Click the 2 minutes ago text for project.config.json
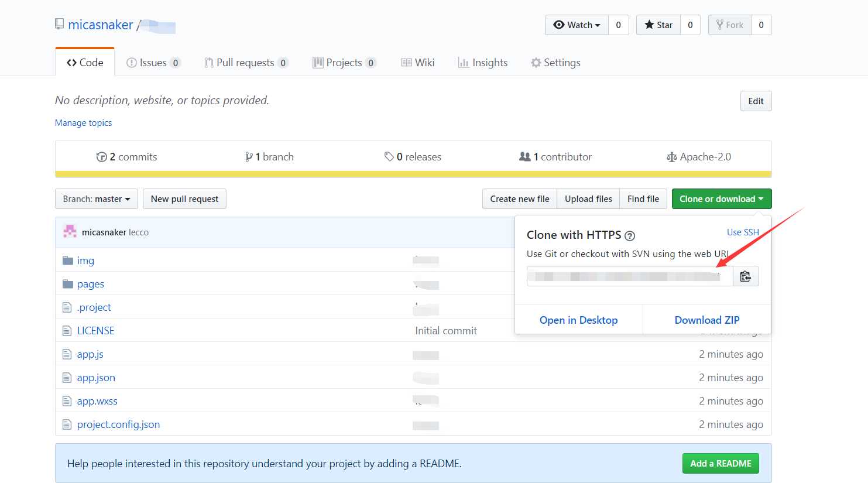868x483 pixels. coord(731,424)
